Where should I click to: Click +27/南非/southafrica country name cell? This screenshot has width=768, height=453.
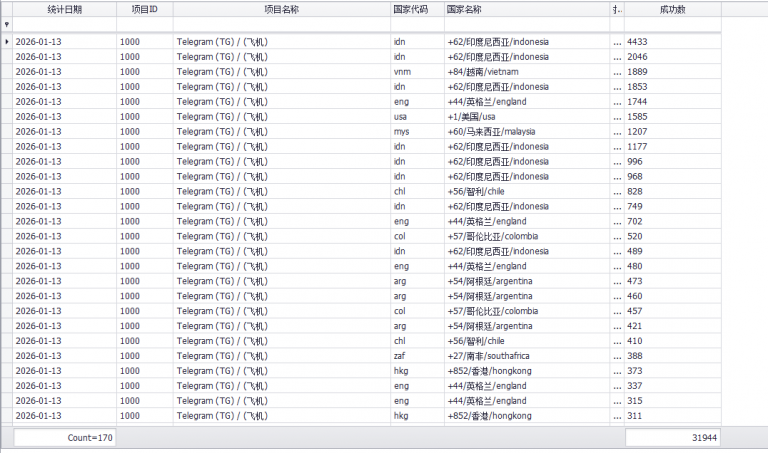coord(527,356)
